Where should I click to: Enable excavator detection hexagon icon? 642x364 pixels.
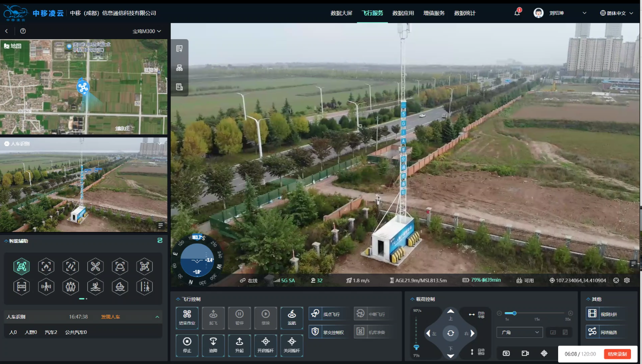145,267
